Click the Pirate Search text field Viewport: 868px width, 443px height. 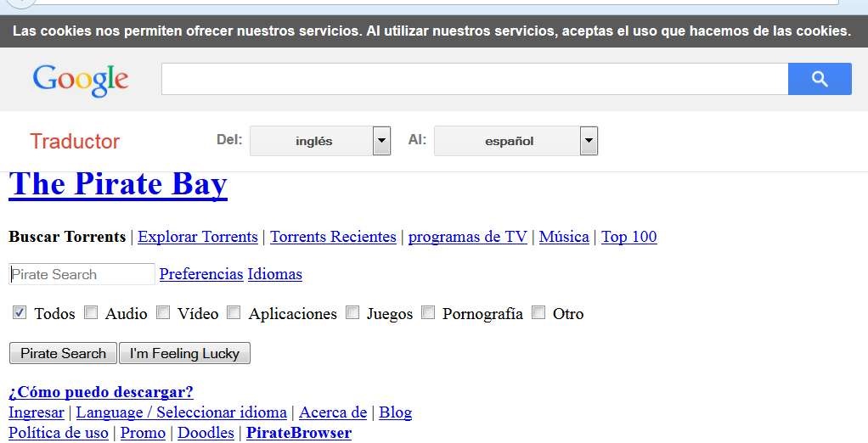[82, 274]
